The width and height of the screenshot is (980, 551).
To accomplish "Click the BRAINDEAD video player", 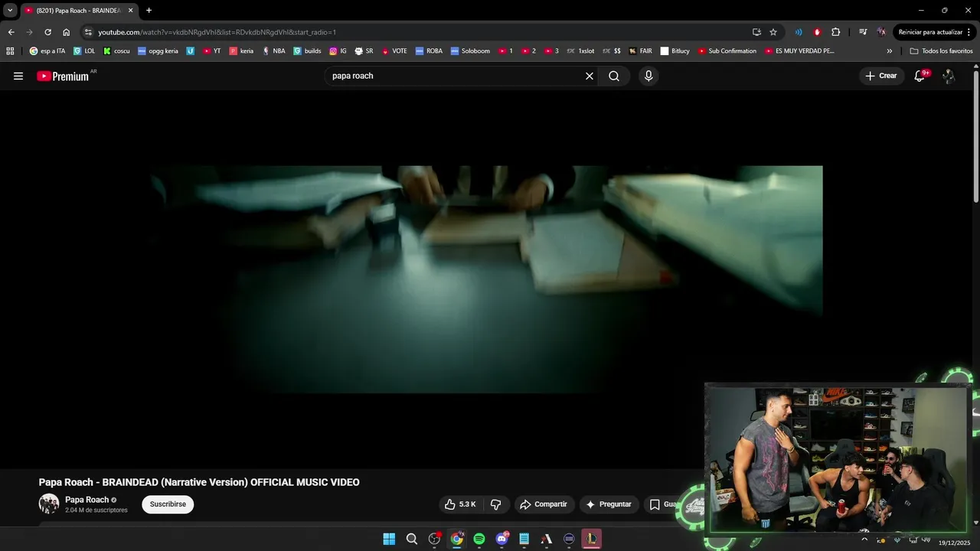I will pyautogui.click(x=487, y=279).
